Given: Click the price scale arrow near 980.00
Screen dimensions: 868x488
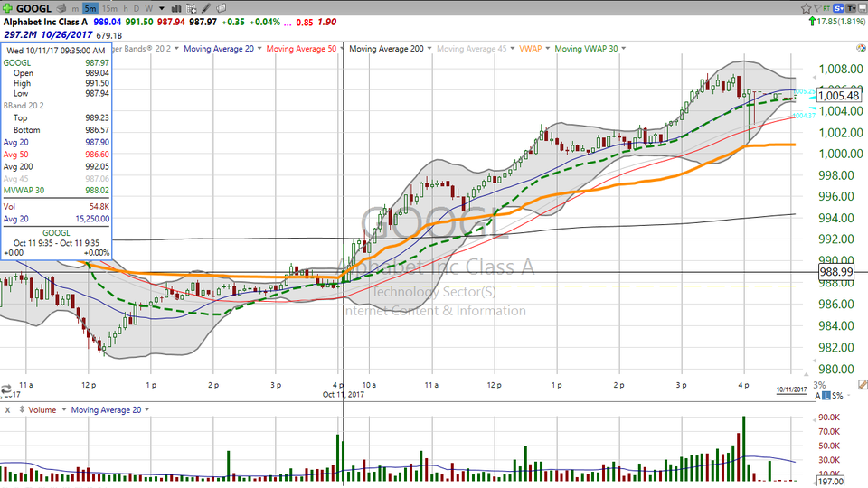Looking at the screenshot, I should (x=815, y=361).
